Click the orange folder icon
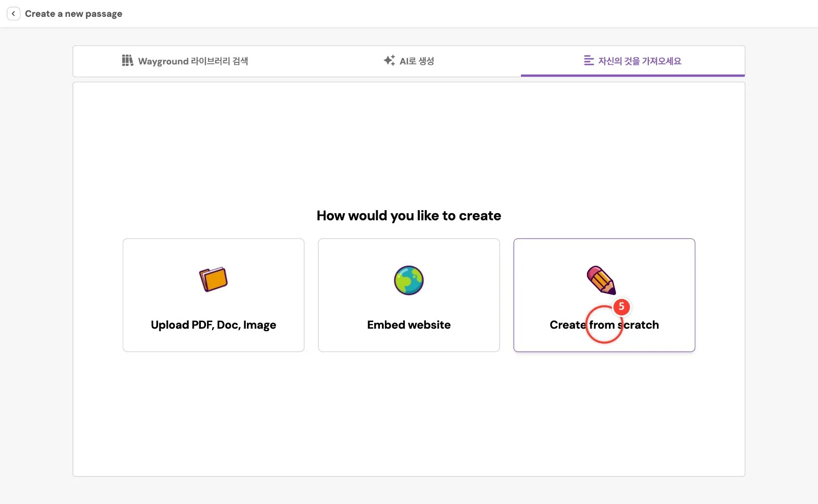Screen dimensions: 818x504 pyautogui.click(x=213, y=279)
